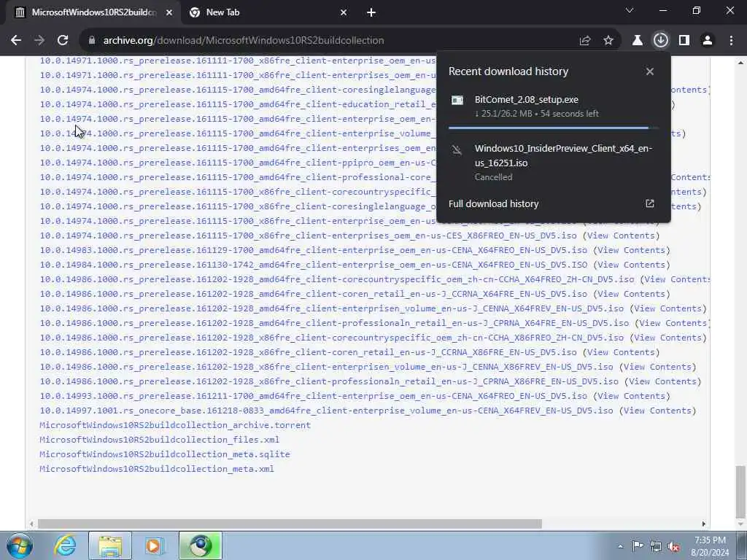The image size is (747, 560).
Task: Click the horizontal scrollbar thumb
Action: [290, 524]
